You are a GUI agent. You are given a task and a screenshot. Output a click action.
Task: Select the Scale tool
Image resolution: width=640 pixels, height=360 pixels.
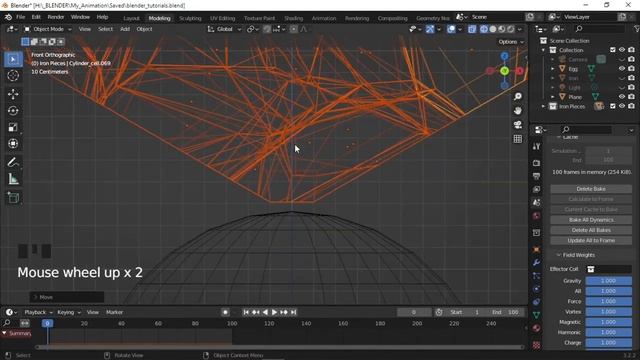click(13, 127)
